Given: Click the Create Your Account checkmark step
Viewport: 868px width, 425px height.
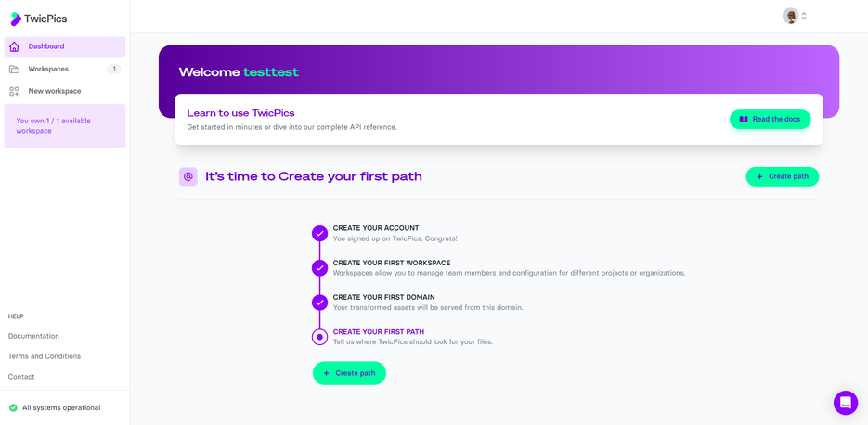Looking at the screenshot, I should [319, 233].
